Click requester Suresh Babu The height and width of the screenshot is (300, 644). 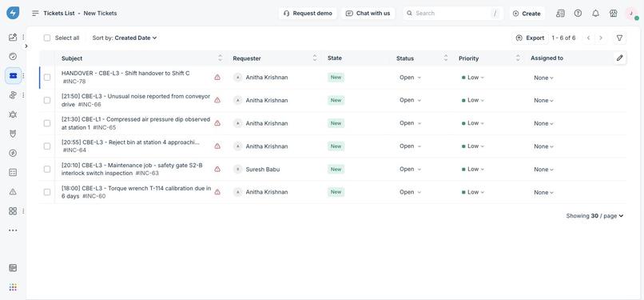point(263,170)
